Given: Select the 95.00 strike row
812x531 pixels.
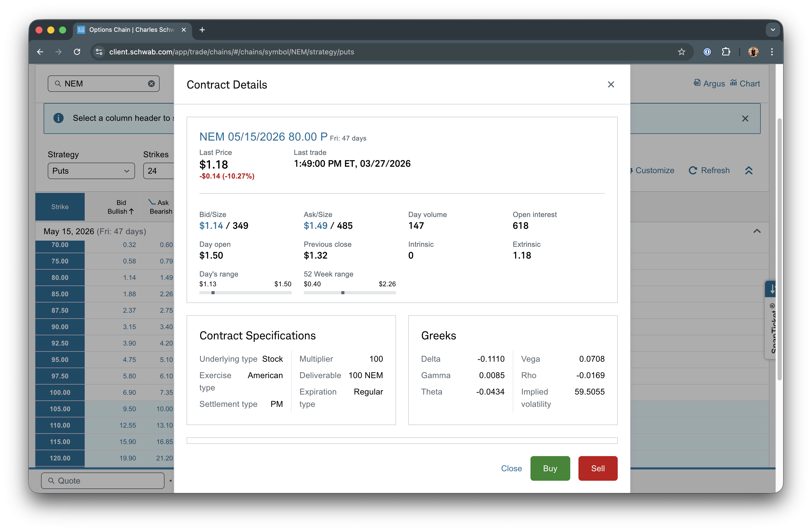Looking at the screenshot, I should coord(60,359).
